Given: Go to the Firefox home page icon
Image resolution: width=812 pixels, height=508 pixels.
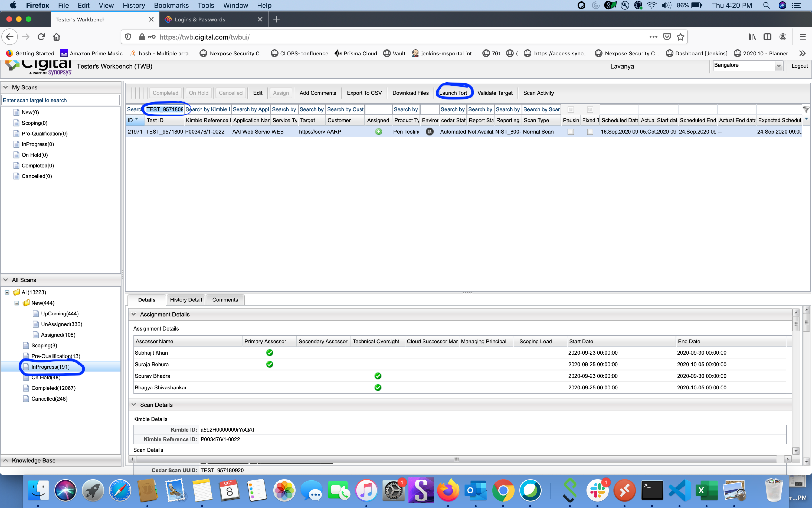Looking at the screenshot, I should coord(57,37).
